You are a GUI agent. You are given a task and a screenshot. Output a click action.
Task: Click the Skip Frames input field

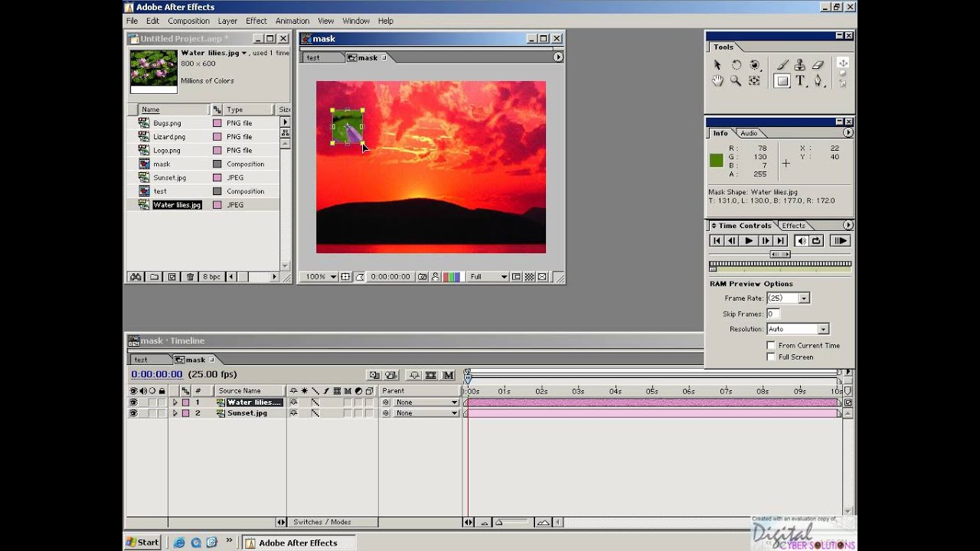point(773,314)
